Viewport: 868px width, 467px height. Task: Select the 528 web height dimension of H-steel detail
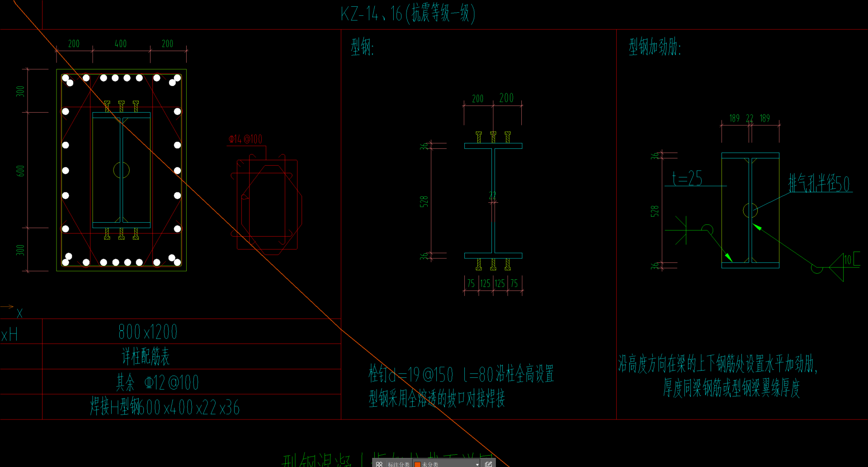424,201
